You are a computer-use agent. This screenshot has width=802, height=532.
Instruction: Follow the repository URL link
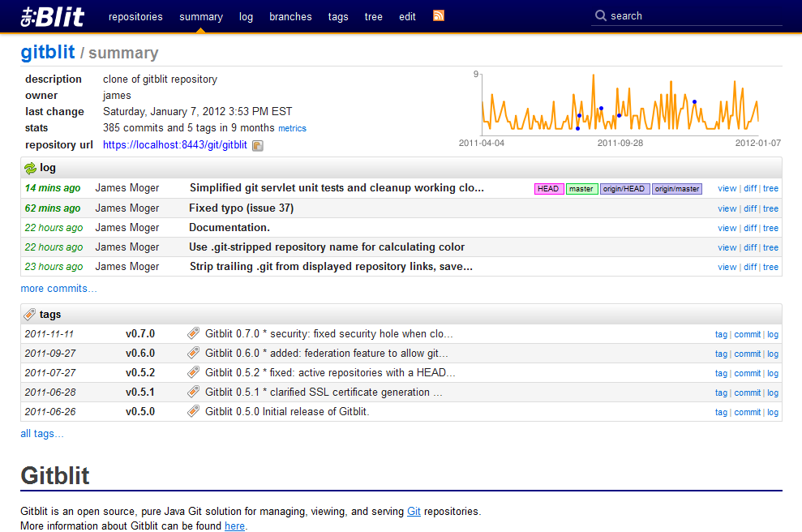coord(175,145)
